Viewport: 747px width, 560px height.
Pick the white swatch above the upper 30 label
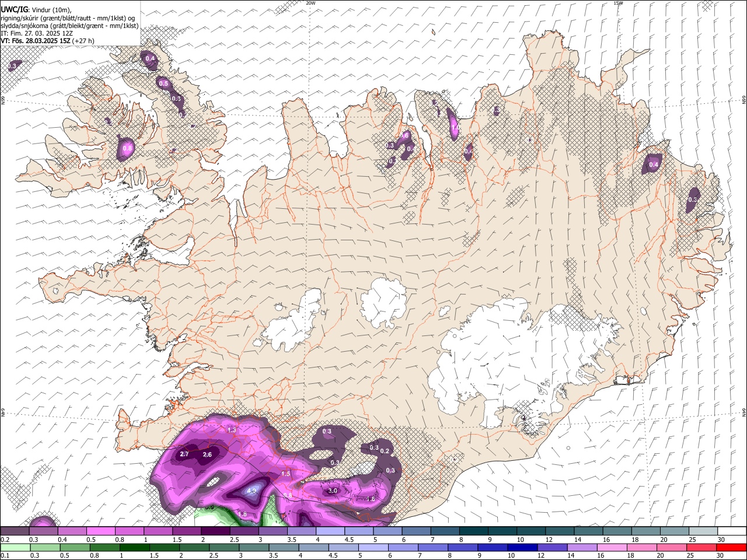click(x=732, y=531)
